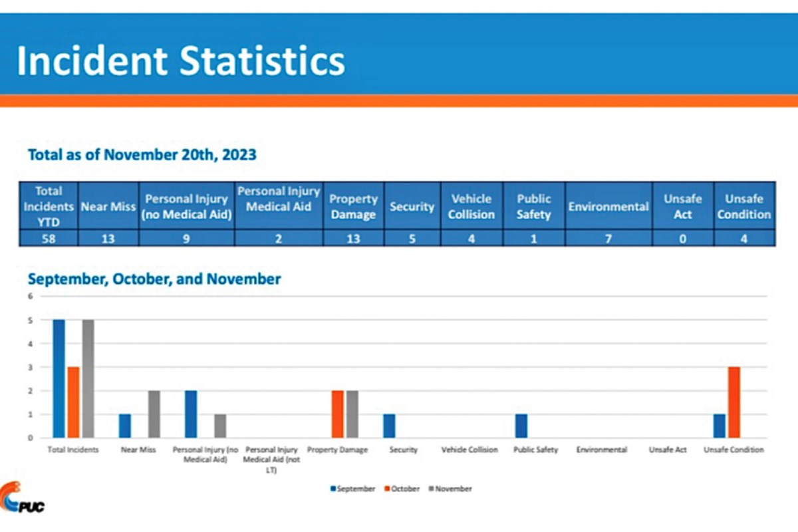
Task: Click the value 7 under Environmental
Action: coord(608,238)
